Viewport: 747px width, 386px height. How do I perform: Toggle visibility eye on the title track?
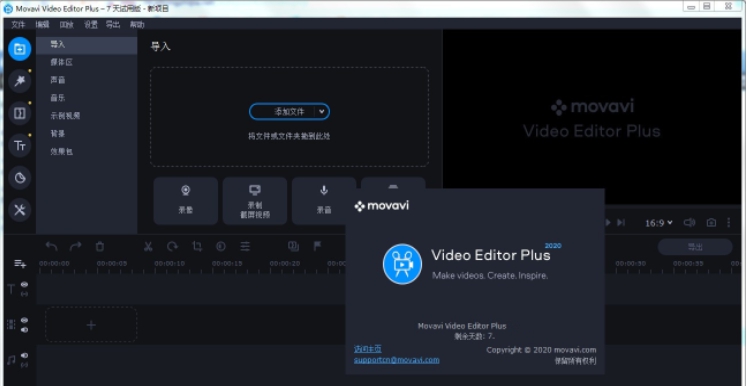pyautogui.click(x=24, y=284)
